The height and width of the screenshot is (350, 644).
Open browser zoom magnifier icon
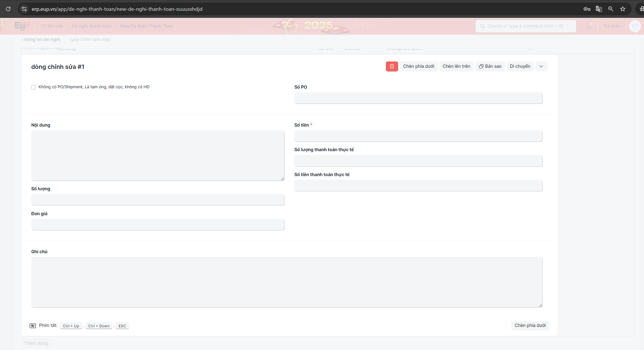610,9
